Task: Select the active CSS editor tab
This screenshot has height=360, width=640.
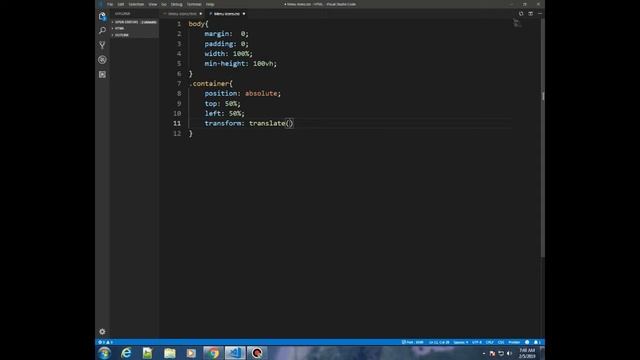Action: 227,14
